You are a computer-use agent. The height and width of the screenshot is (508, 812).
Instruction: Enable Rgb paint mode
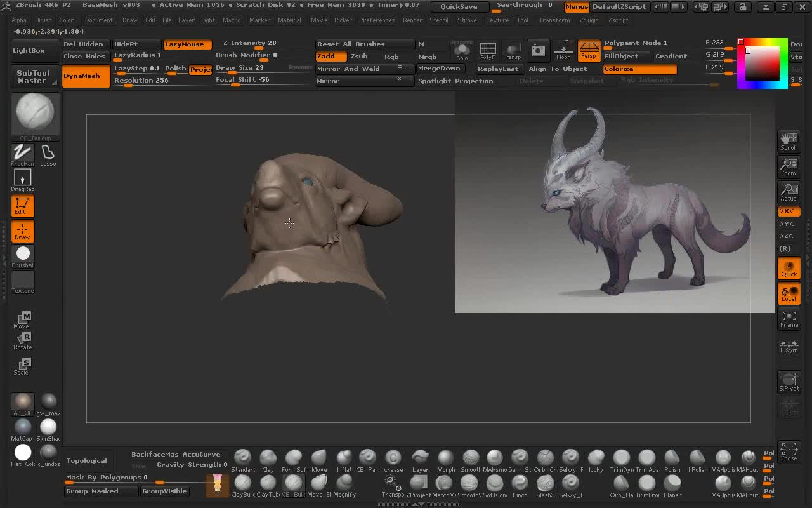pos(392,56)
